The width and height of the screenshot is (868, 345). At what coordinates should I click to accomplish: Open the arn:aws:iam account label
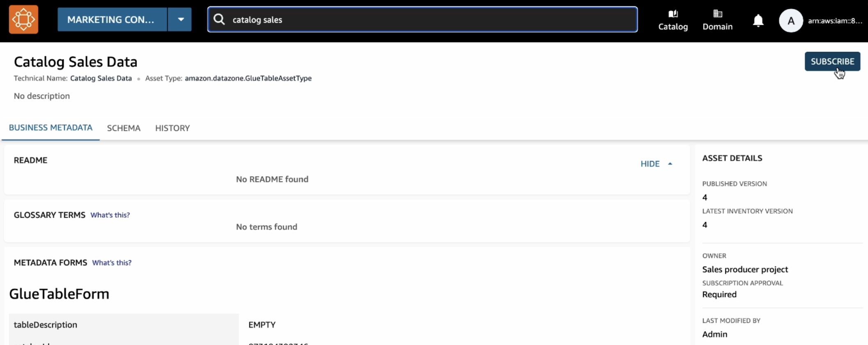tap(835, 21)
